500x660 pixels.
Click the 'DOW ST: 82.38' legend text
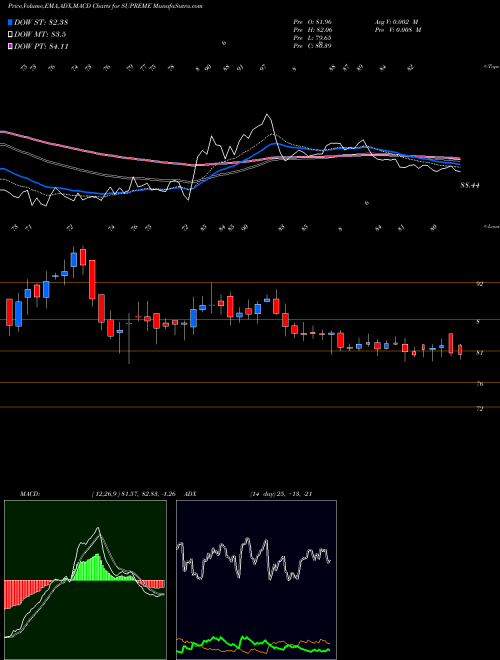pos(41,22)
